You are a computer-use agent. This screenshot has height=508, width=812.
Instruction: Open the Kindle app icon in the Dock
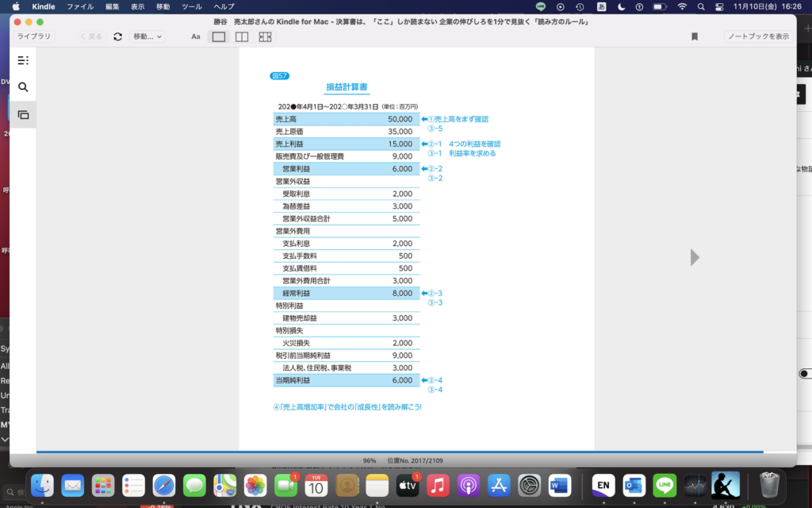(725, 485)
